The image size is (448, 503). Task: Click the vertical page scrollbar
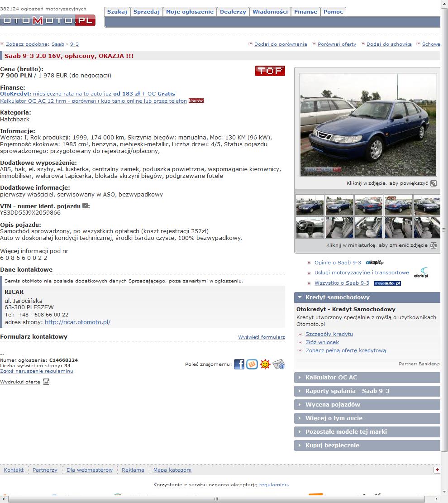(444, 230)
